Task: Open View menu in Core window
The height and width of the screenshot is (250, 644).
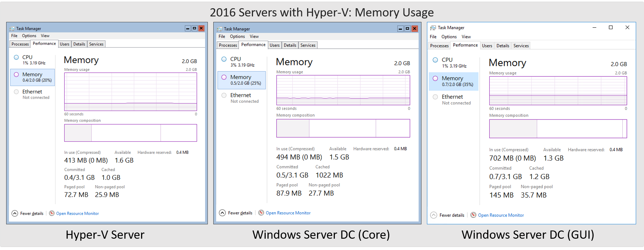Action: coord(254,36)
